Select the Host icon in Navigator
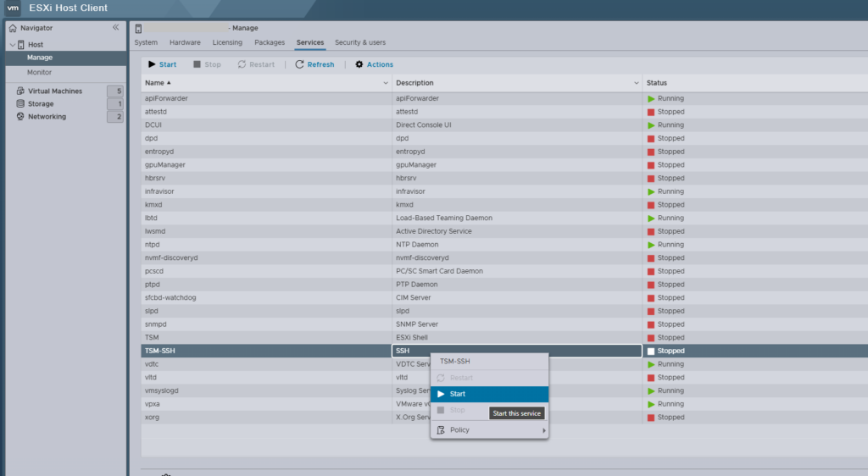The image size is (868, 476). (x=21, y=44)
